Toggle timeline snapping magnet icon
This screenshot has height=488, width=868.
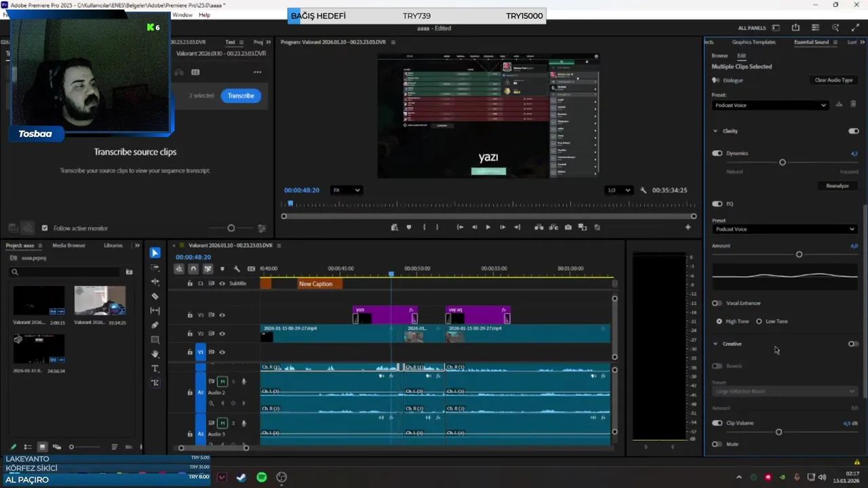click(193, 268)
